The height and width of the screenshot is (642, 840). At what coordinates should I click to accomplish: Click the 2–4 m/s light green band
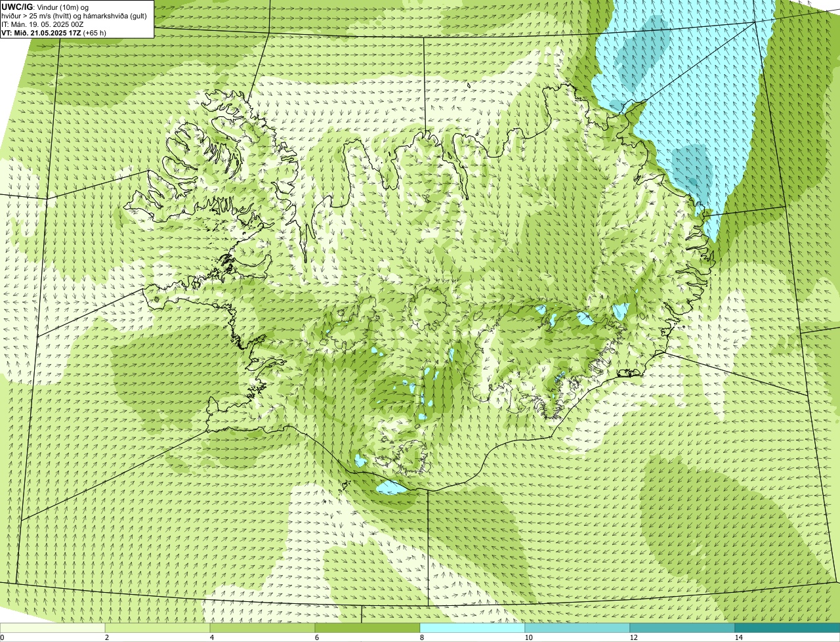(157, 628)
